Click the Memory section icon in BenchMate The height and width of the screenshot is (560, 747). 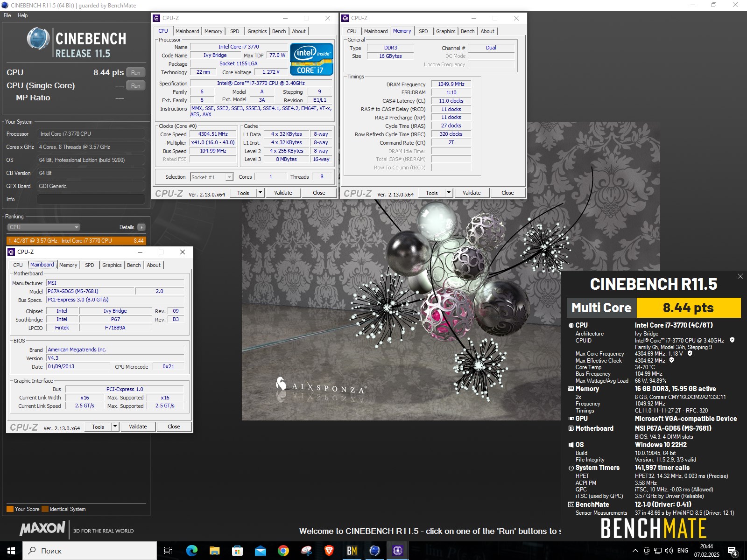point(571,389)
